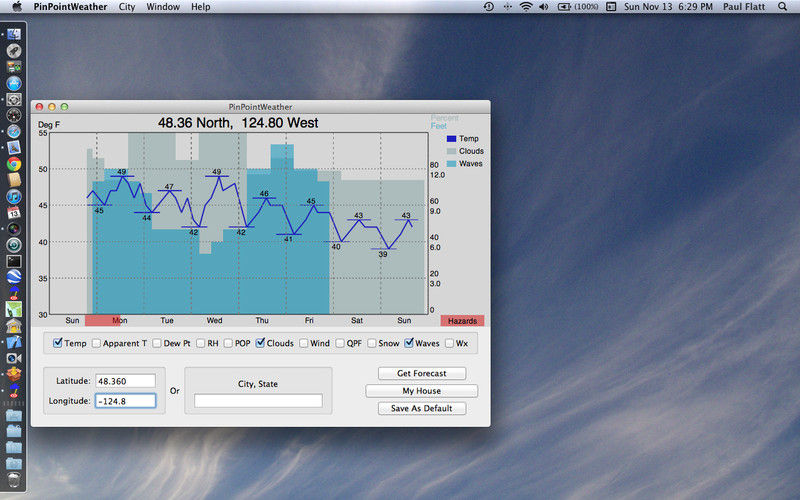This screenshot has width=800, height=500.
Task: Click the teal Waves legend swatch
Action: click(451, 164)
